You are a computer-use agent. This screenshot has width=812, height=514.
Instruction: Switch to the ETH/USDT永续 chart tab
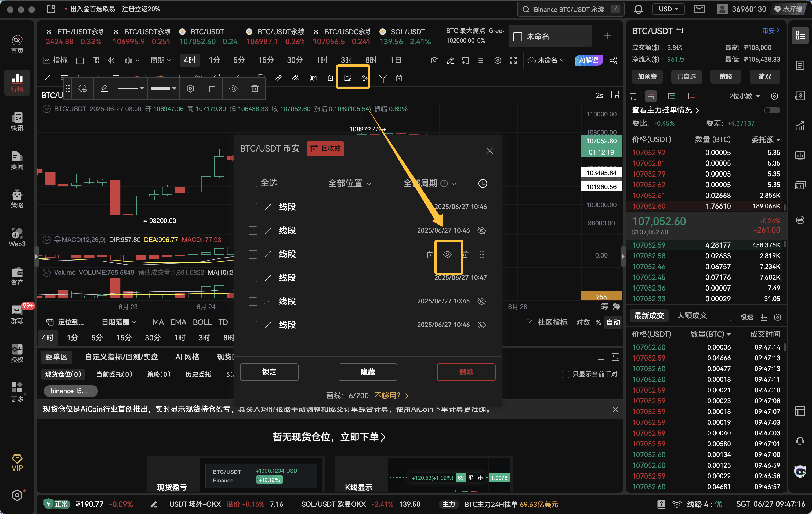point(74,36)
